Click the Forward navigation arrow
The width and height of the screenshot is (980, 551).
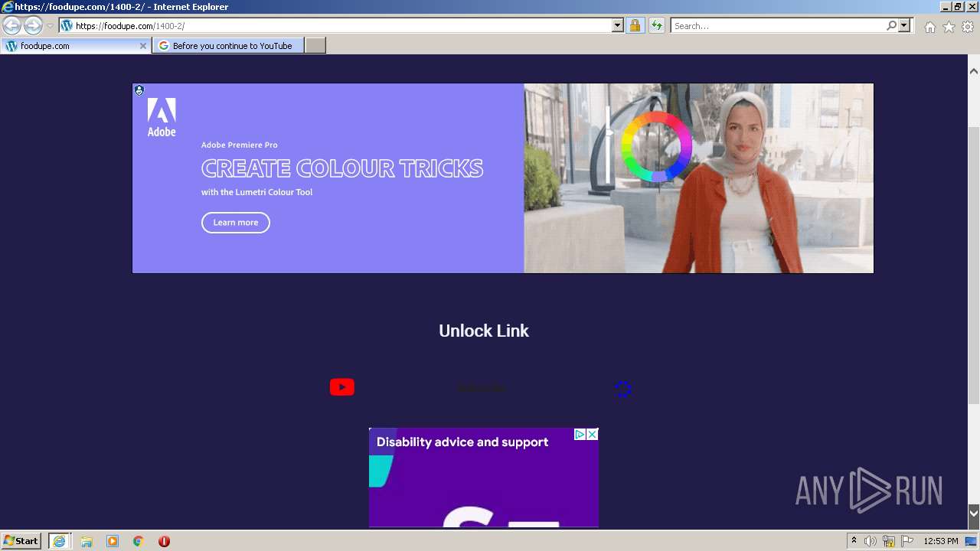click(x=33, y=26)
